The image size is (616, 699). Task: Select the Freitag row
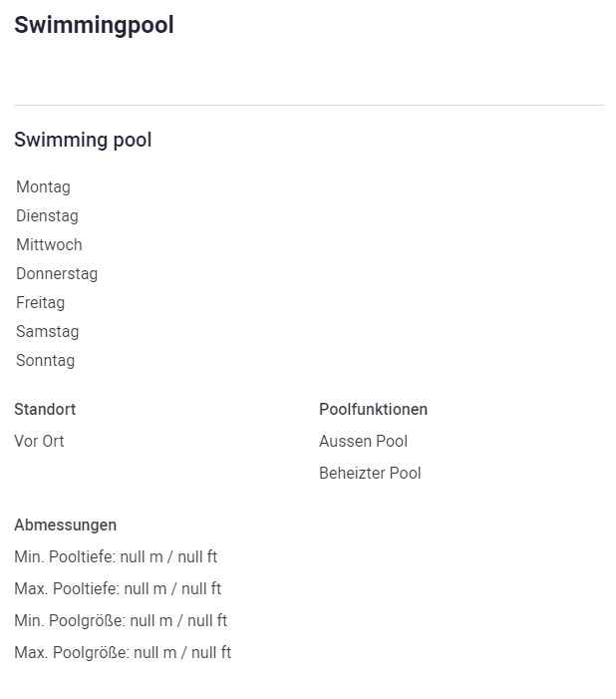[40, 303]
